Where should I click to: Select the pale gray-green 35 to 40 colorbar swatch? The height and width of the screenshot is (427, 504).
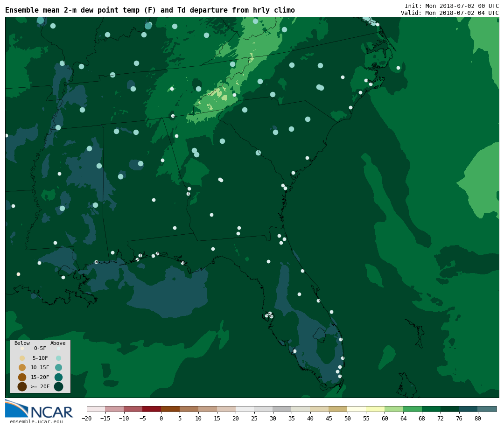pos(301,409)
